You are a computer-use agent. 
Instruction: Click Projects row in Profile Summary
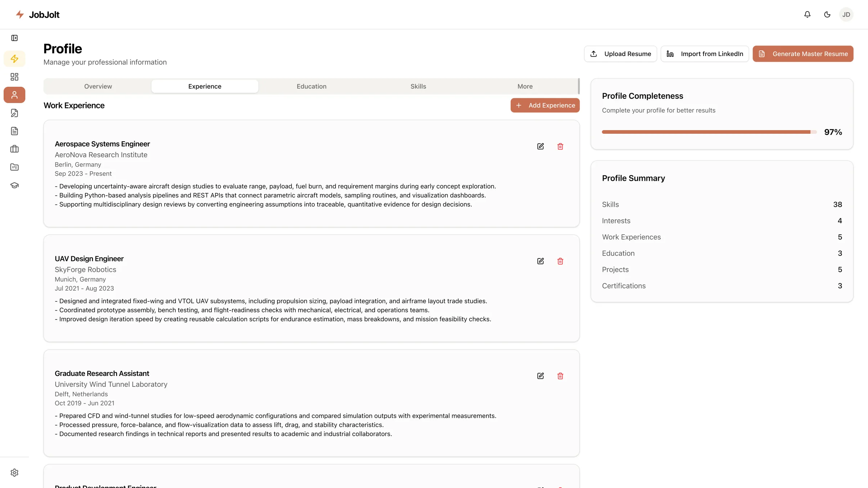pyautogui.click(x=722, y=269)
